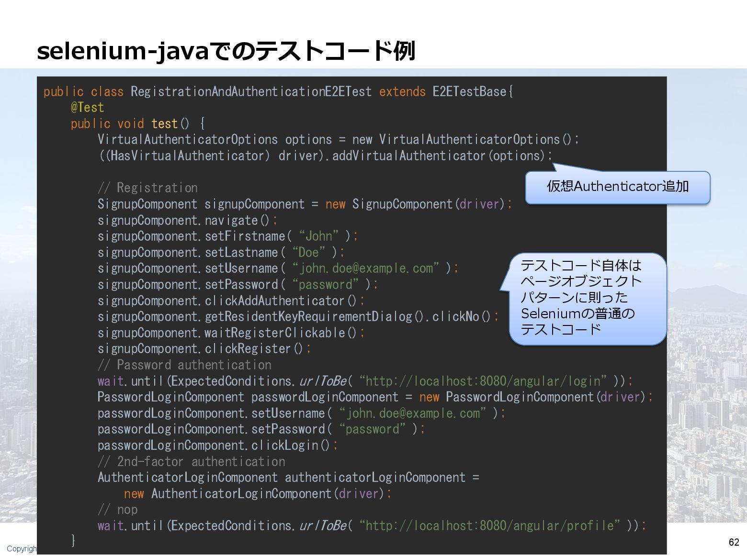
Task: Click the signupComponent.setPassword line
Action: pyautogui.click(x=238, y=284)
